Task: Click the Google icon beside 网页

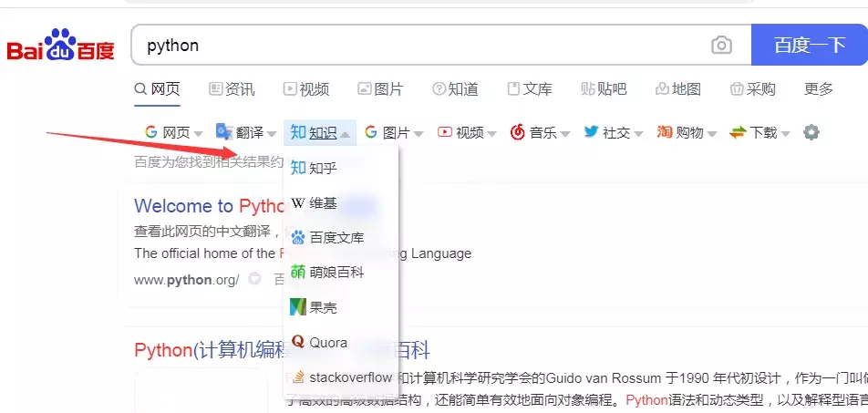Action: (151, 132)
